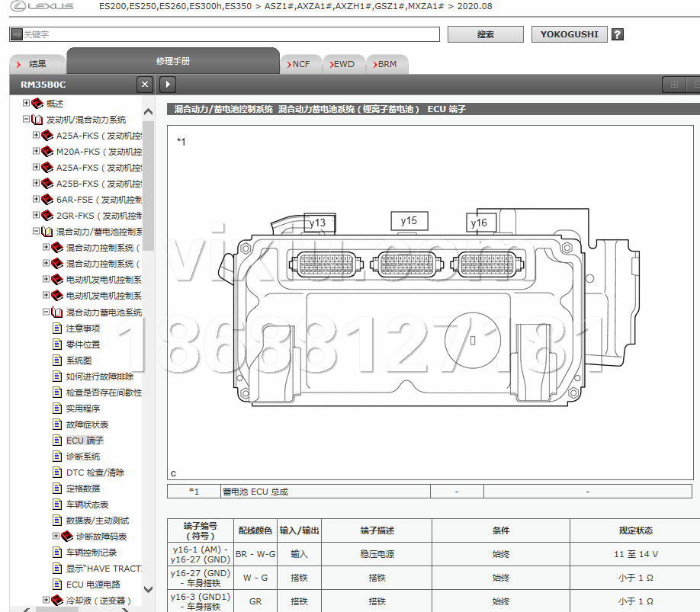Click the help question mark icon
This screenshot has width=700, height=612.
(x=618, y=34)
